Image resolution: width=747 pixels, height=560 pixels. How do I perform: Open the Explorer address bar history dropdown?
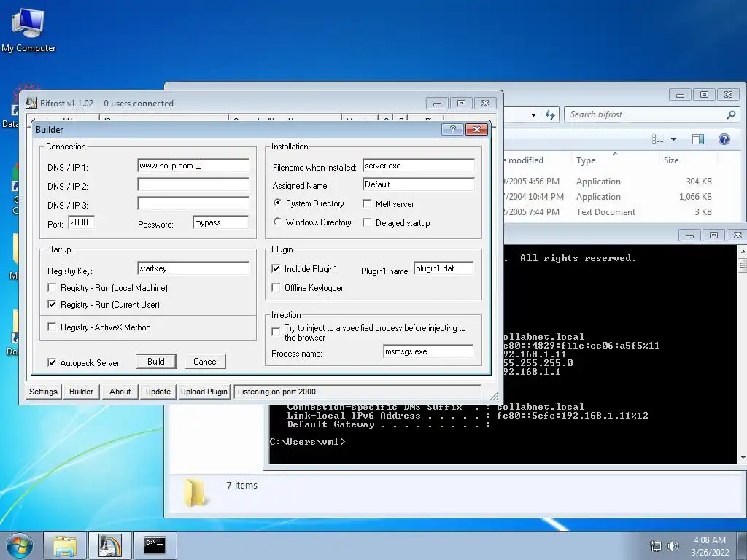coord(533,114)
